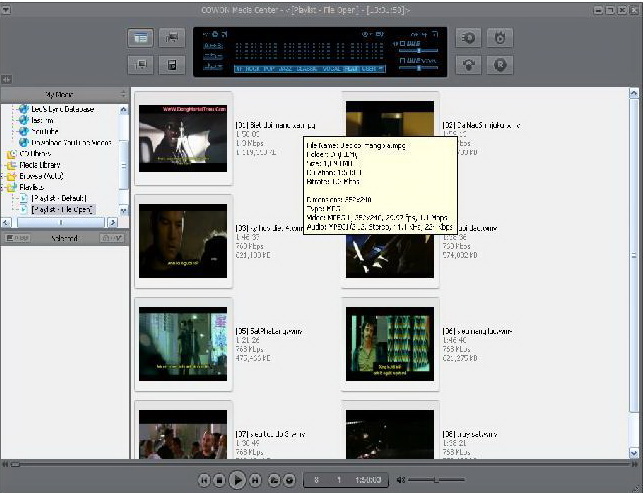
Task: Skip to the previous track
Action: point(204,479)
